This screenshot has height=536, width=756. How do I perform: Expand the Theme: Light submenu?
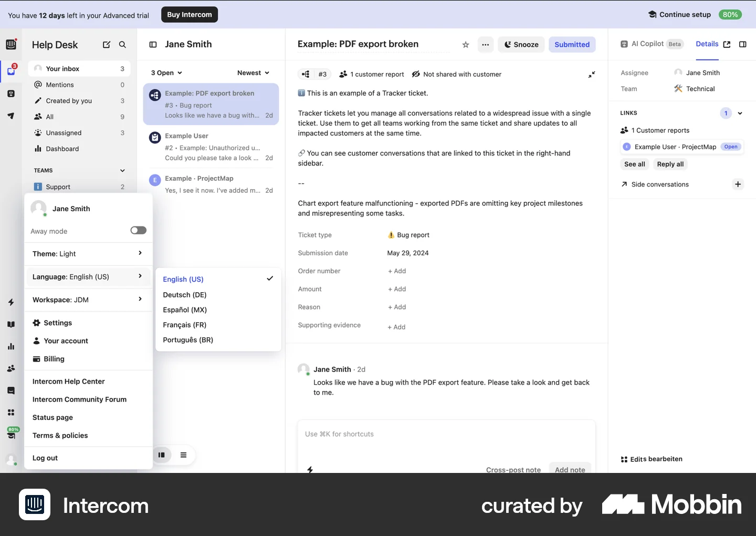pos(88,254)
